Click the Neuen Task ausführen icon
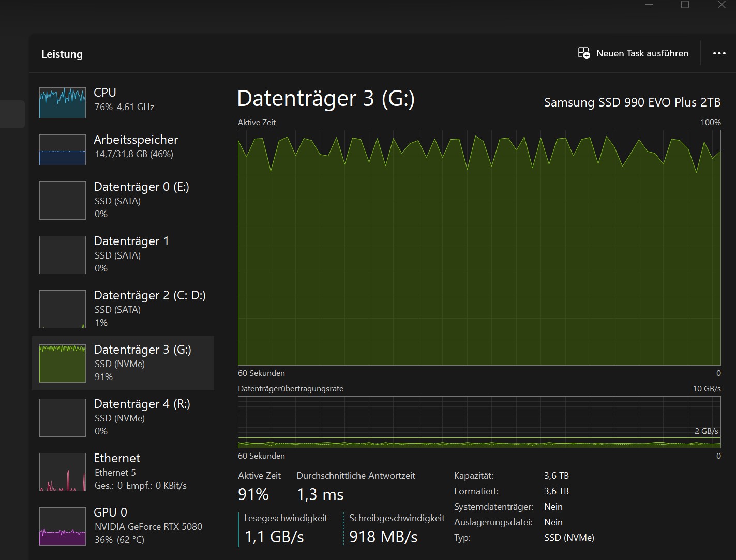 point(584,53)
